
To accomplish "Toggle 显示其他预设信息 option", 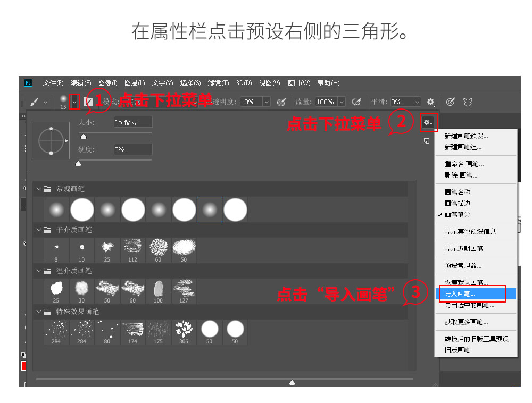I will (475, 231).
